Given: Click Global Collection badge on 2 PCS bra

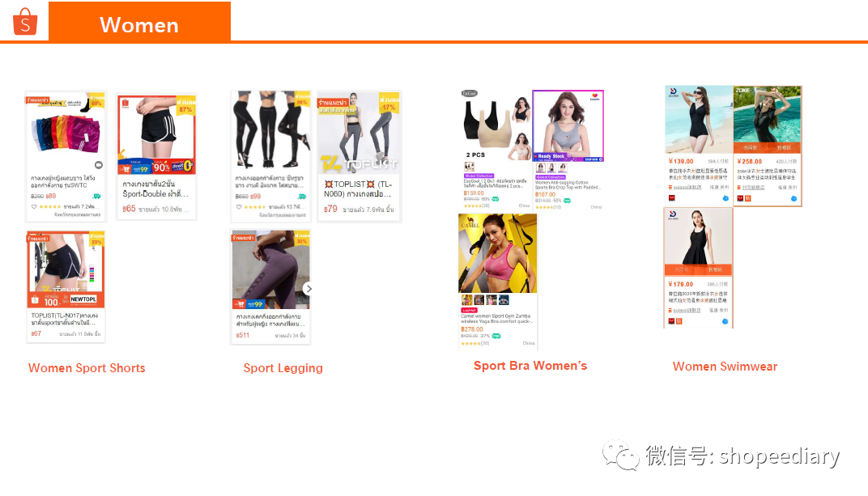Looking at the screenshot, I should click(479, 176).
